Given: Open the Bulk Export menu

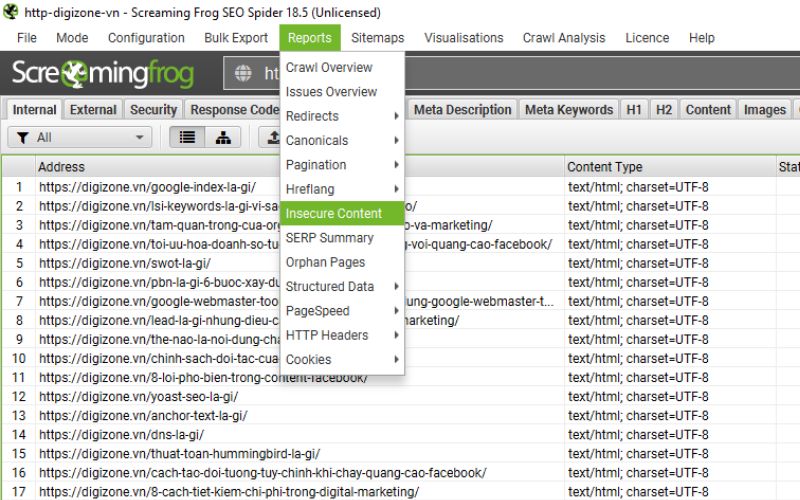Looking at the screenshot, I should click(236, 38).
